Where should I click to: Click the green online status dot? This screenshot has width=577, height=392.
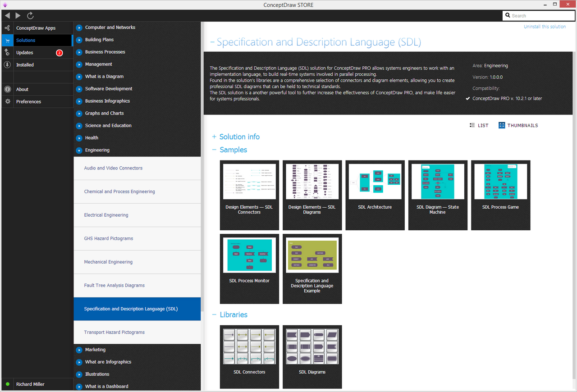(x=7, y=384)
